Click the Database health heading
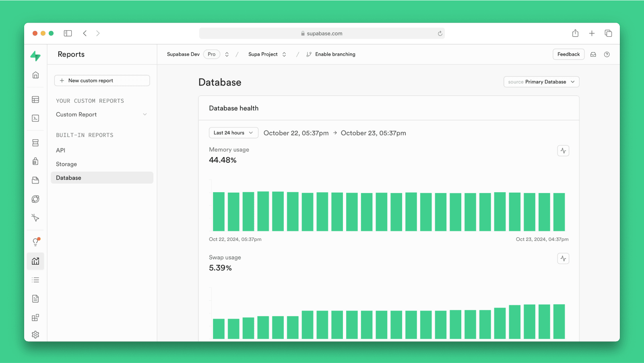Screen dimensions: 644x363 pos(233,108)
